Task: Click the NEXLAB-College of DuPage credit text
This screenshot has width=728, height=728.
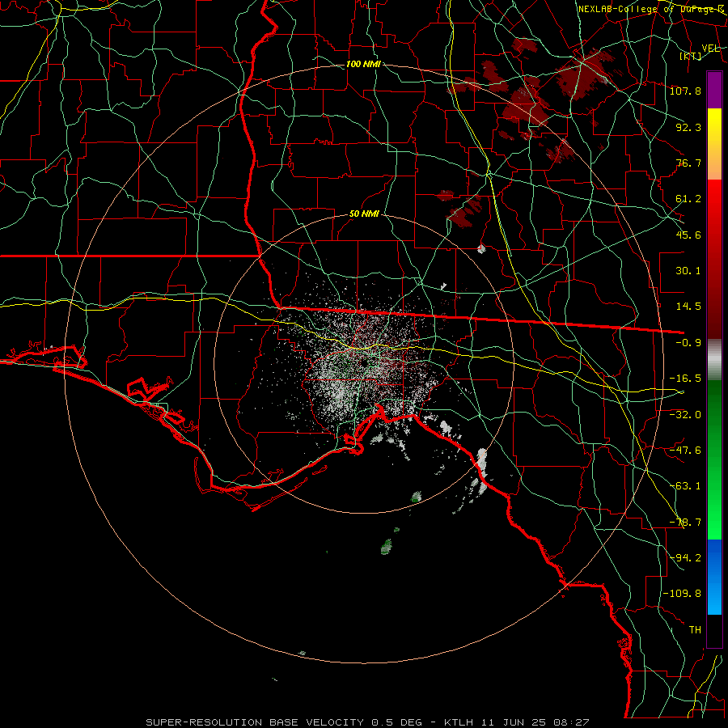Action: [x=651, y=9]
